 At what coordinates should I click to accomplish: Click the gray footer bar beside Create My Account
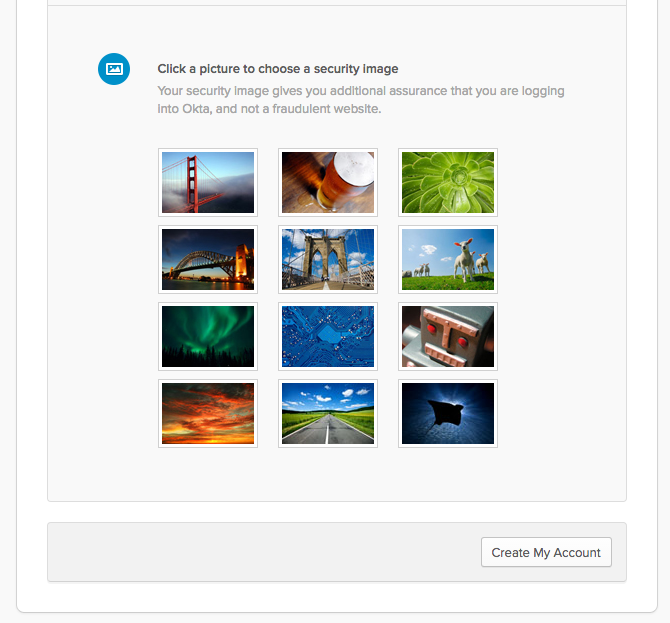(264, 552)
